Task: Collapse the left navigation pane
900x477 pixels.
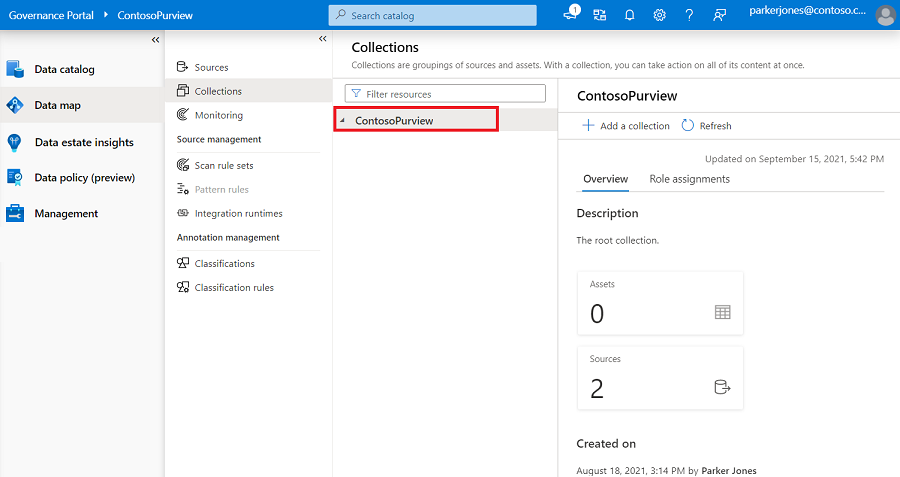Action: (155, 39)
